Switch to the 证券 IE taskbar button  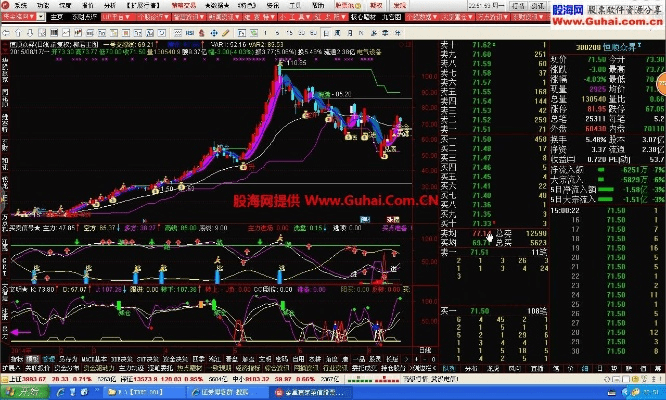[227, 392]
